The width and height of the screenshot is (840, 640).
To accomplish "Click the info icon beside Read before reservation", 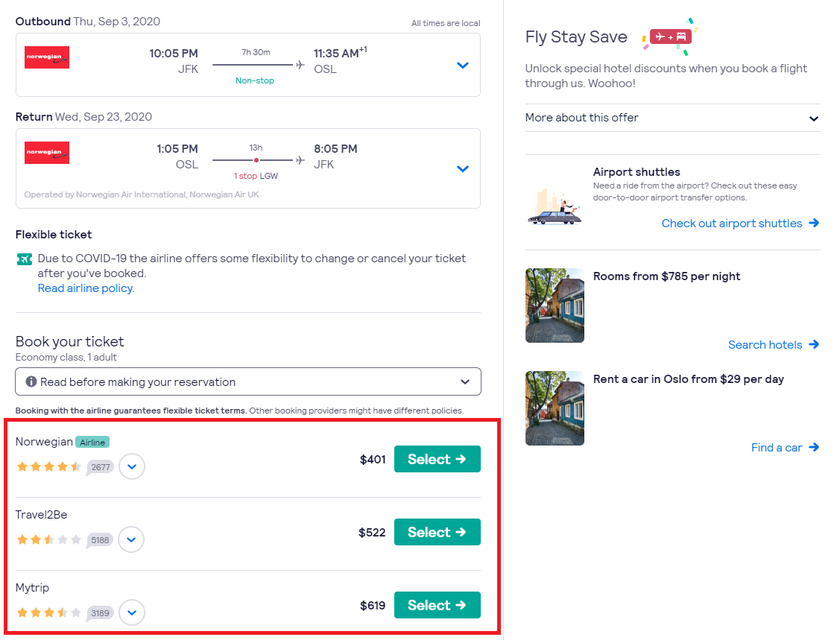I will tap(31, 381).
